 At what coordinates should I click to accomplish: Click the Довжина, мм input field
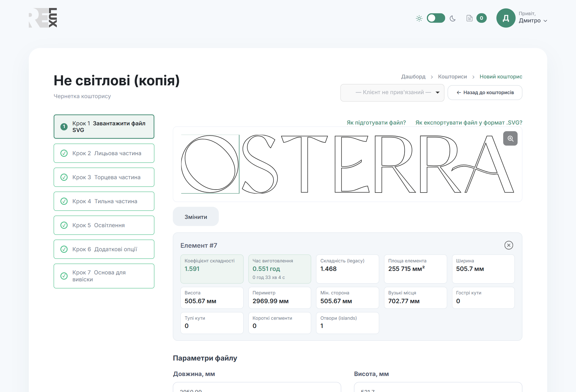coord(257,387)
